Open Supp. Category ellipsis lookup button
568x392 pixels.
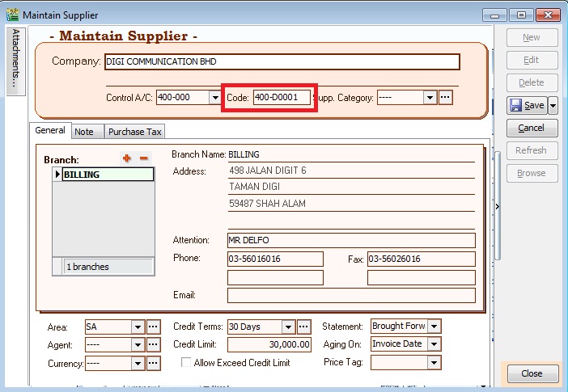[x=445, y=98]
